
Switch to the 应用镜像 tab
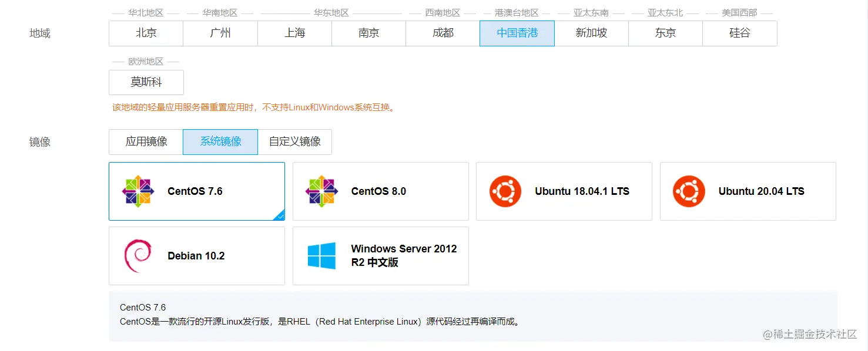click(x=146, y=142)
